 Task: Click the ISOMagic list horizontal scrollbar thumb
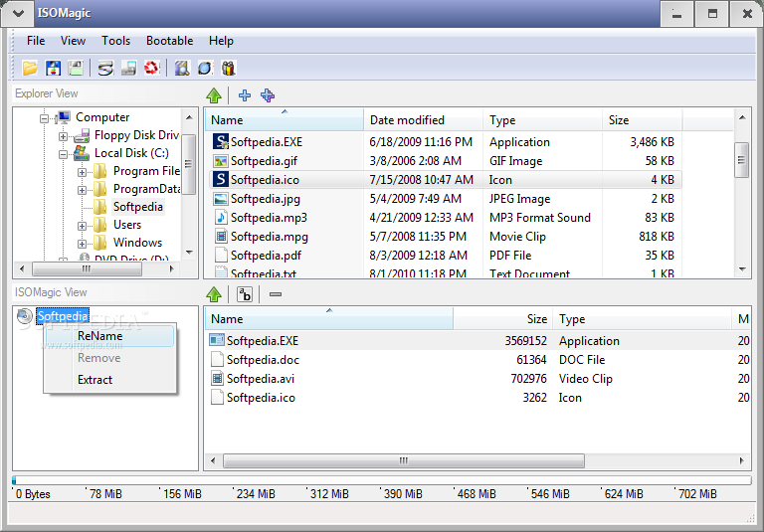point(404,460)
